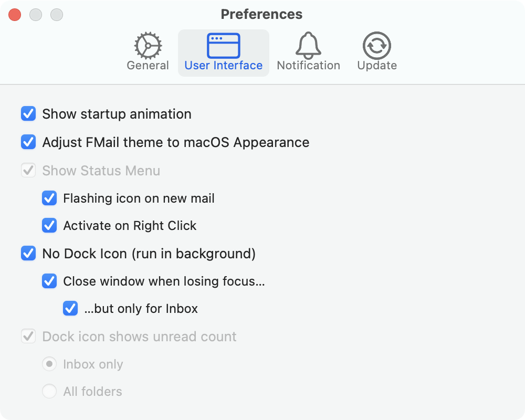Viewport: 525px width, 420px height.
Task: Click Dock icon shows unread count checkbox
Action: pos(28,337)
